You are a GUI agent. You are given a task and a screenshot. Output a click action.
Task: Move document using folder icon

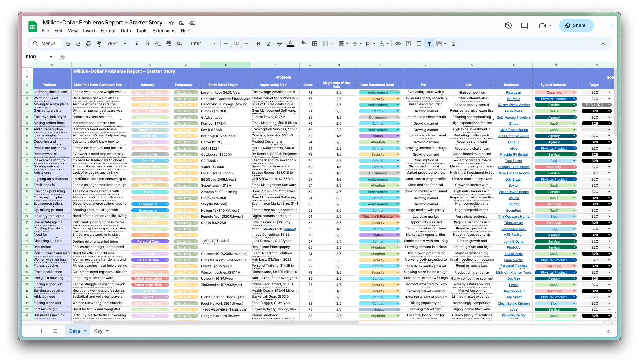182,23
